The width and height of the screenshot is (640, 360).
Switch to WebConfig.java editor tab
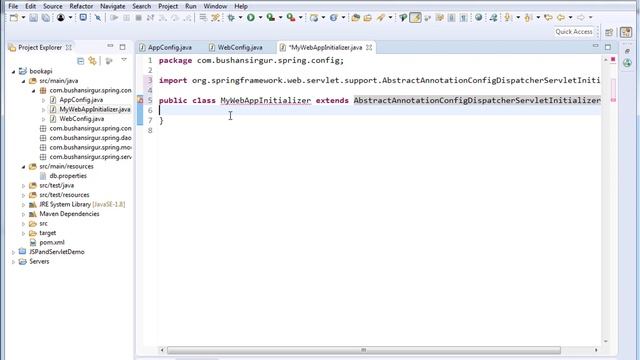click(236, 47)
